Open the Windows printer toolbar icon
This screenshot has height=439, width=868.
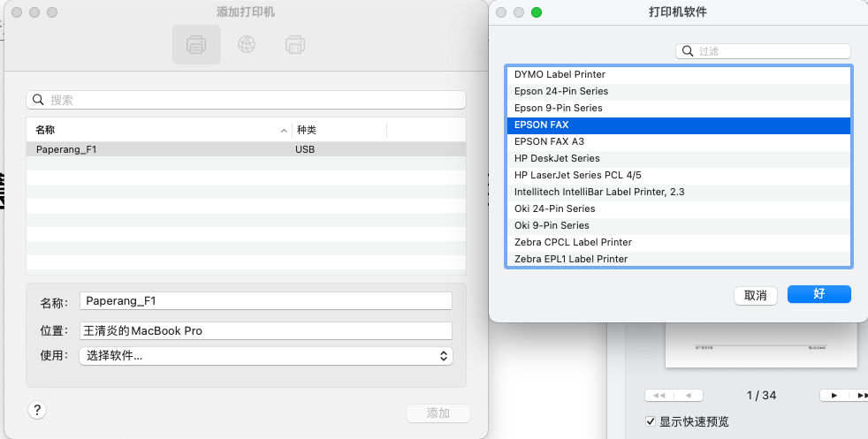(x=295, y=44)
